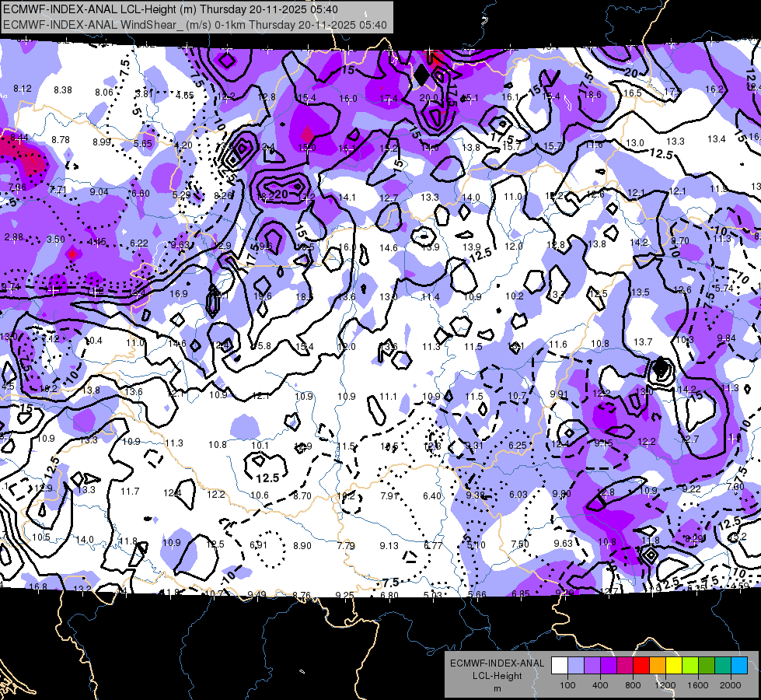Click the grid value '13.7'
The height and width of the screenshot is (700, 761).
pos(643,342)
